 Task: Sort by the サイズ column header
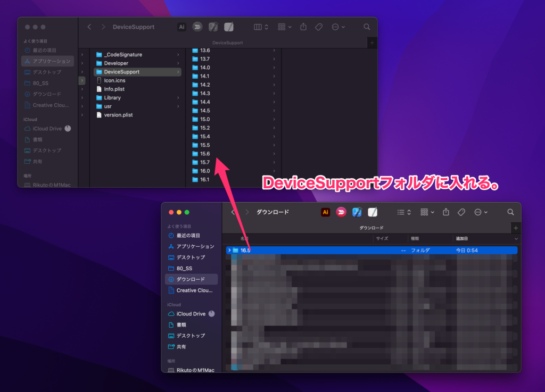(382, 238)
